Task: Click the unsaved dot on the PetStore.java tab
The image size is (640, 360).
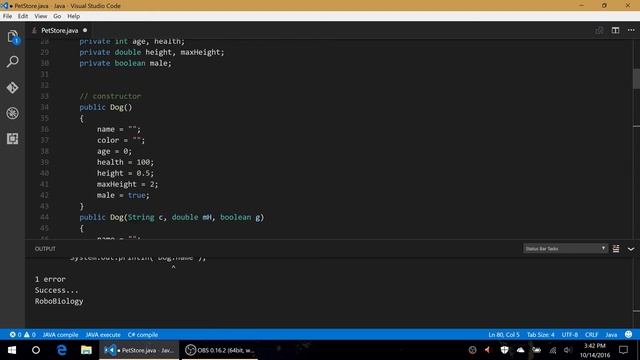Action: coord(85,30)
